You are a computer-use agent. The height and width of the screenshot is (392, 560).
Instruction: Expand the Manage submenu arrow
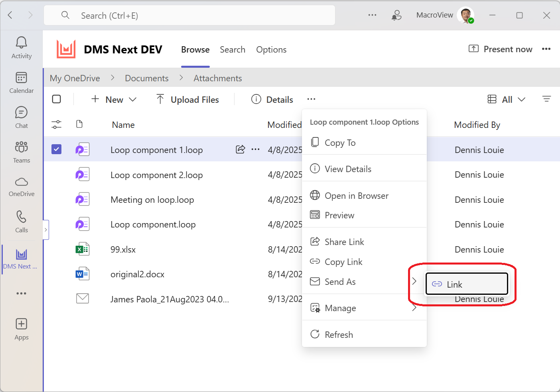point(414,308)
